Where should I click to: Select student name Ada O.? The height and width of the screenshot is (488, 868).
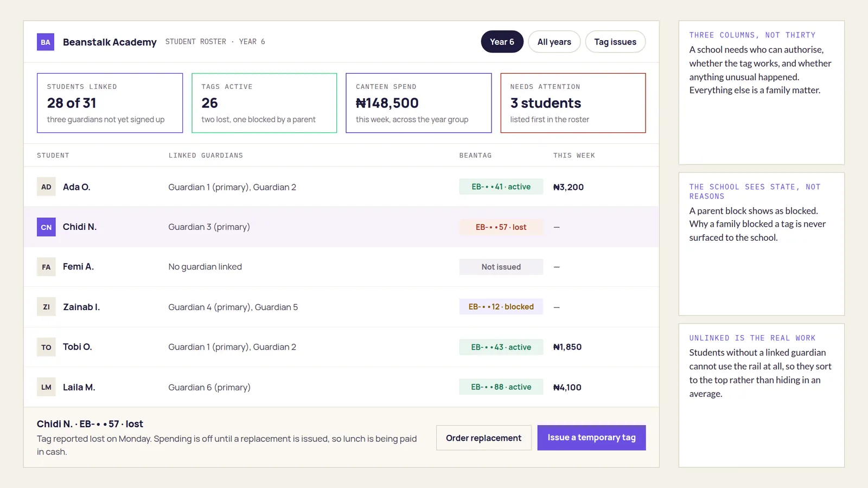click(76, 187)
